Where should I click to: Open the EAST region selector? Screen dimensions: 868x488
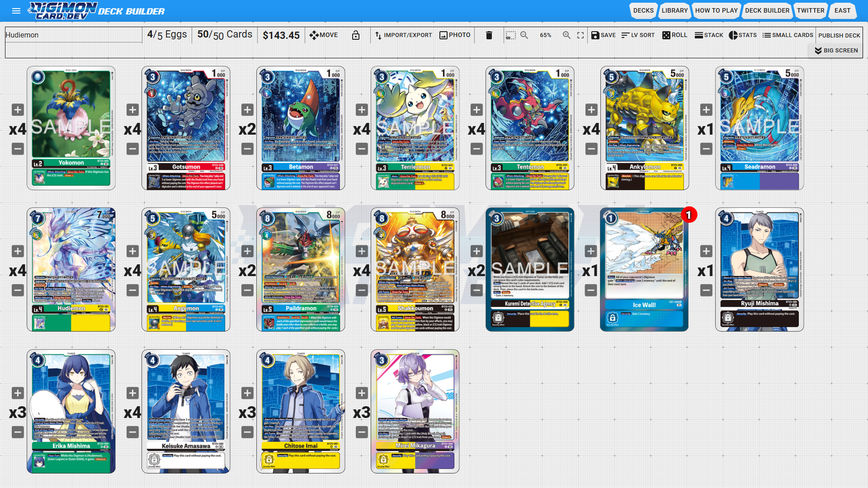pyautogui.click(x=842, y=10)
